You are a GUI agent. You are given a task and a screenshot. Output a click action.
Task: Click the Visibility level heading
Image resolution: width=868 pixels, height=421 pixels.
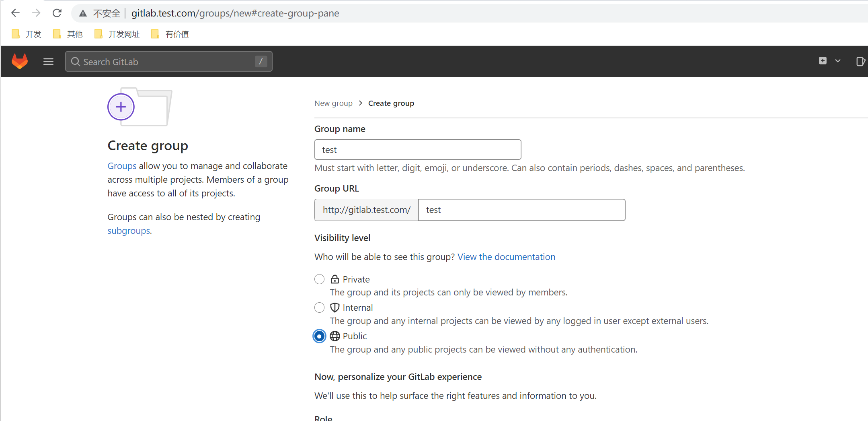pos(343,238)
